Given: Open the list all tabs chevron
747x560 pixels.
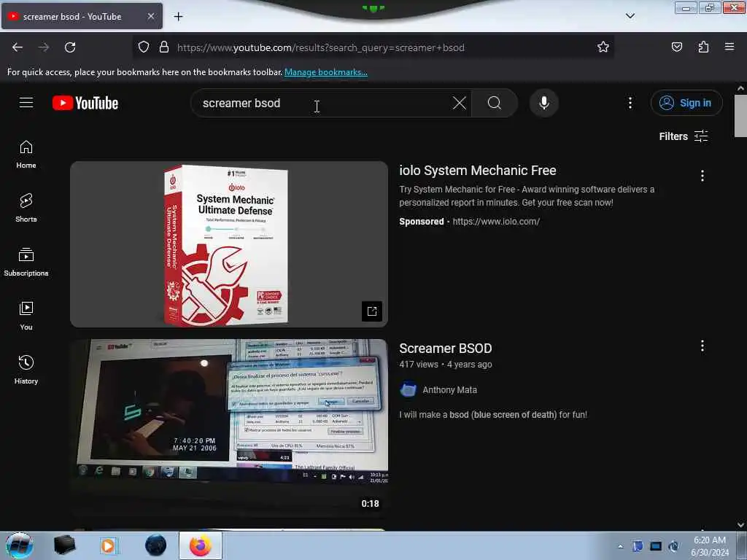Looking at the screenshot, I should pyautogui.click(x=630, y=16).
